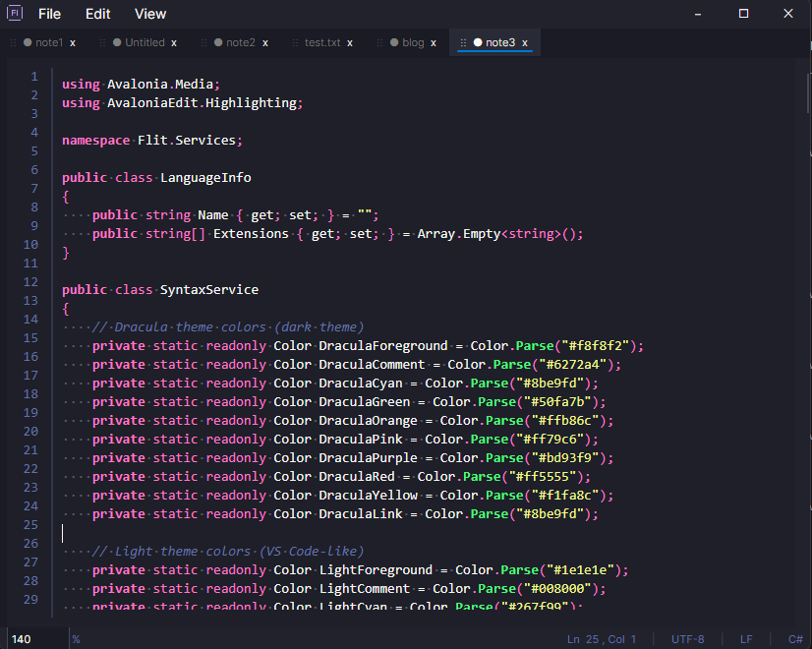Click 'LightForeground' in the code
The width and height of the screenshot is (812, 649).
[x=376, y=570]
